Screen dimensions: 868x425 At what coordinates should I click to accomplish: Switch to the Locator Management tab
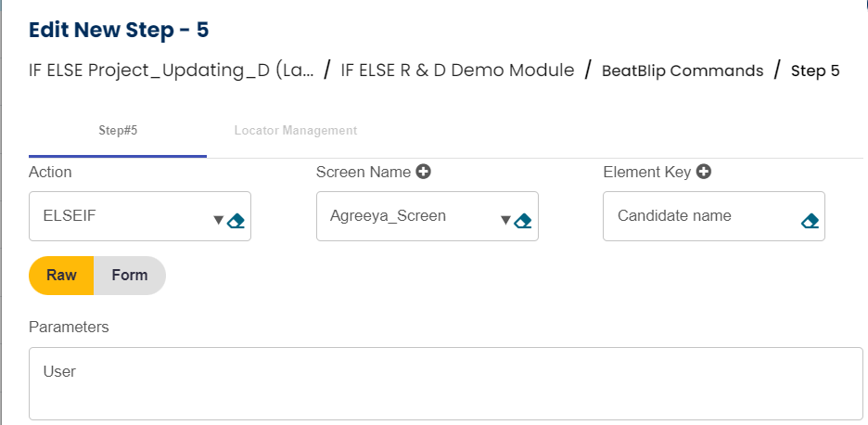tap(295, 131)
